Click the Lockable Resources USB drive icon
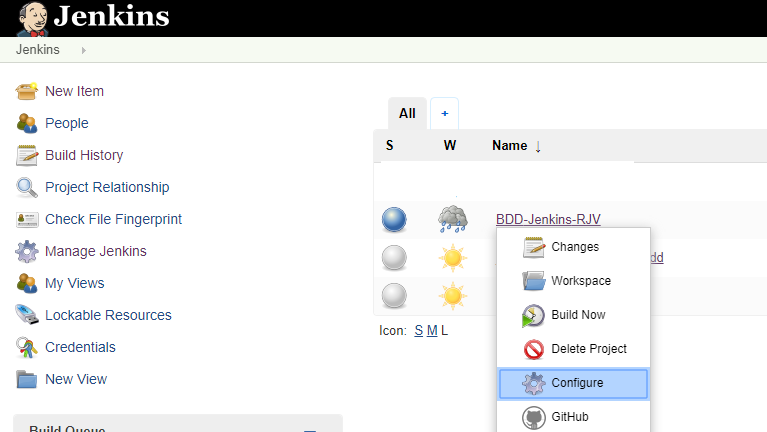767x432 pixels. [26, 315]
